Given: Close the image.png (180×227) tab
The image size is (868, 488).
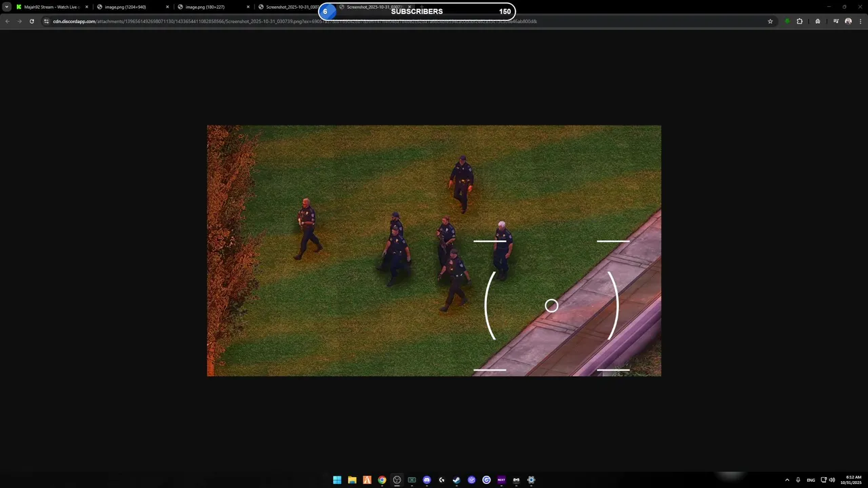Looking at the screenshot, I should pos(248,7).
